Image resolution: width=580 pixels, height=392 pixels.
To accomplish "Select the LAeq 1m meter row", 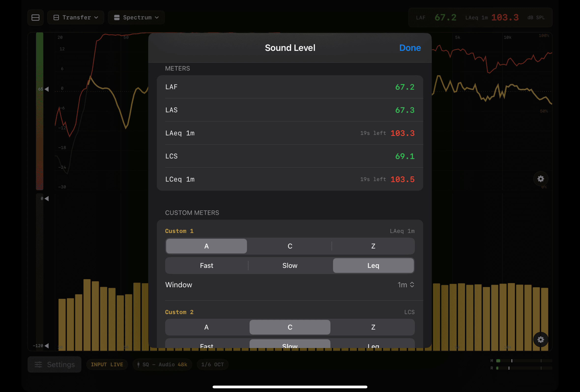I will [x=290, y=133].
